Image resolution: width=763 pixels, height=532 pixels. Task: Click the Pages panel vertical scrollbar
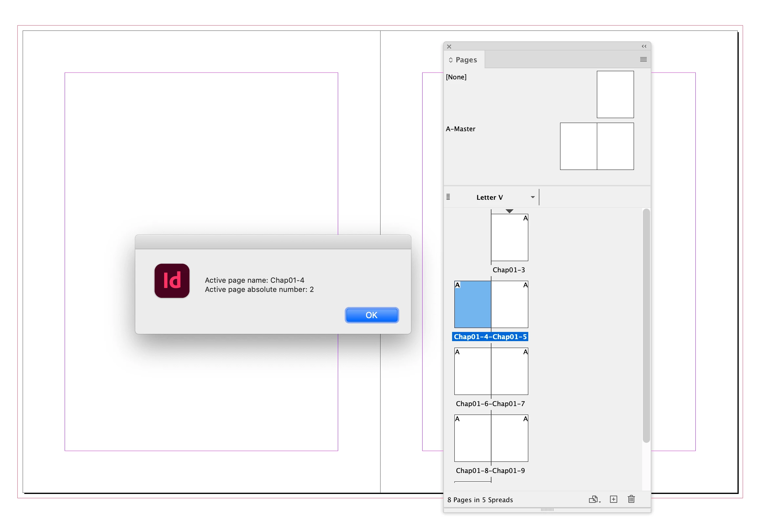646,325
